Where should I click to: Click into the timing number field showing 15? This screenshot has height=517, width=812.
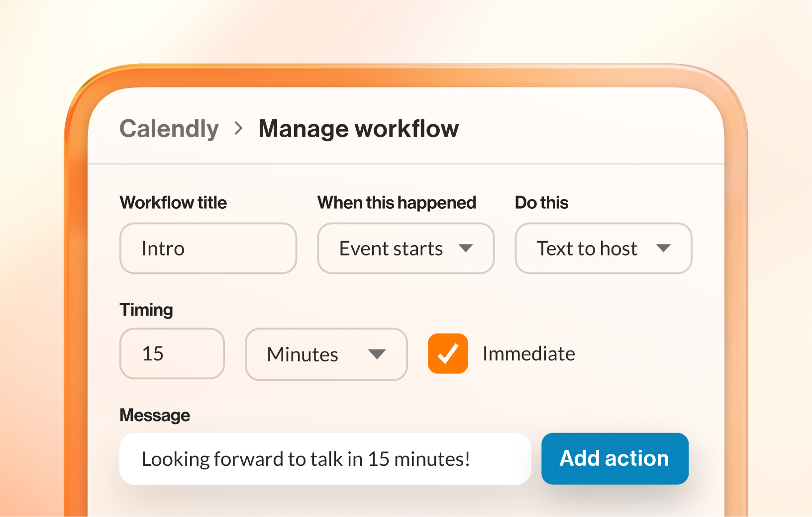click(172, 354)
